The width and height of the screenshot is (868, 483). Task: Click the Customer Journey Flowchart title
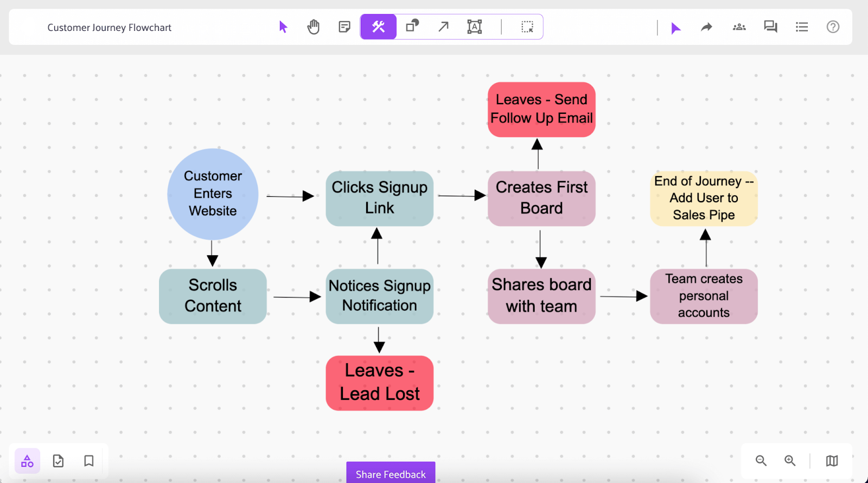[109, 28]
